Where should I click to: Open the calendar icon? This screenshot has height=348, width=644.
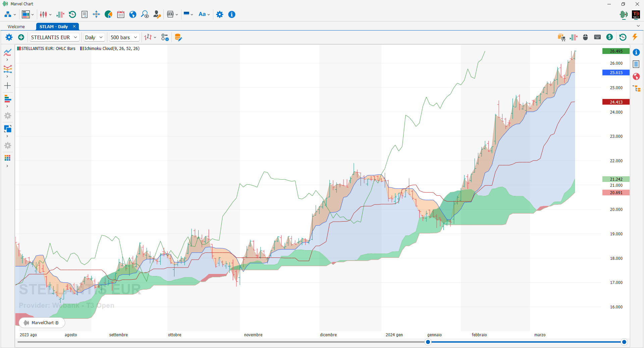coord(121,14)
